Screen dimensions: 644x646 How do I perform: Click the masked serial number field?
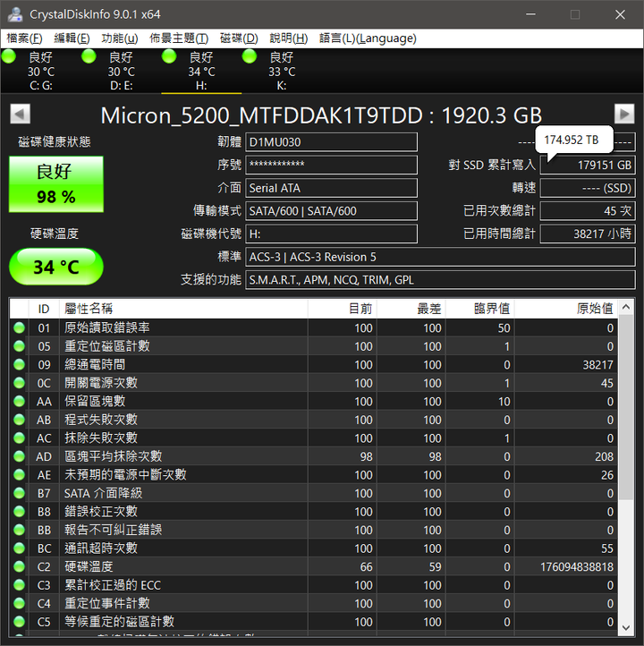pos(332,166)
